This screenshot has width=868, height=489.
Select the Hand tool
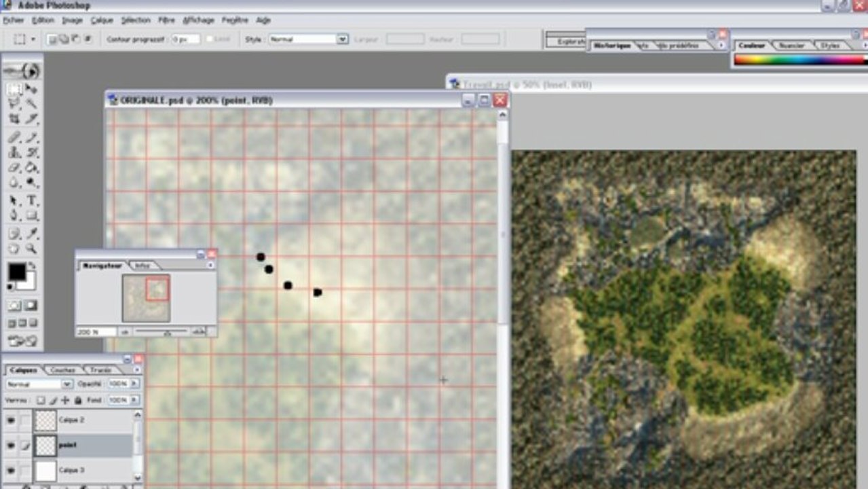tap(14, 249)
